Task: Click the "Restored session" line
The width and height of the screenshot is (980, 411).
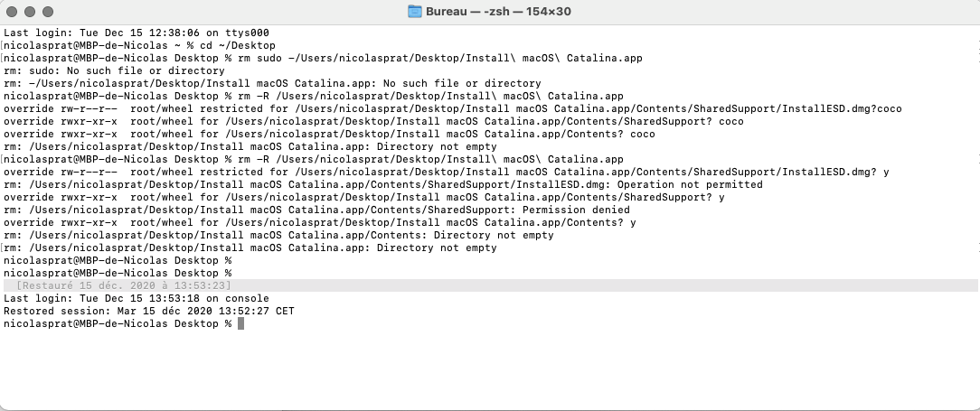Action: tap(148, 312)
